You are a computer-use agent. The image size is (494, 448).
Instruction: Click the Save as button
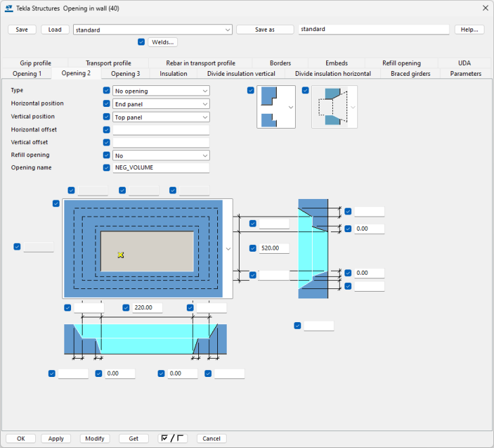click(265, 30)
